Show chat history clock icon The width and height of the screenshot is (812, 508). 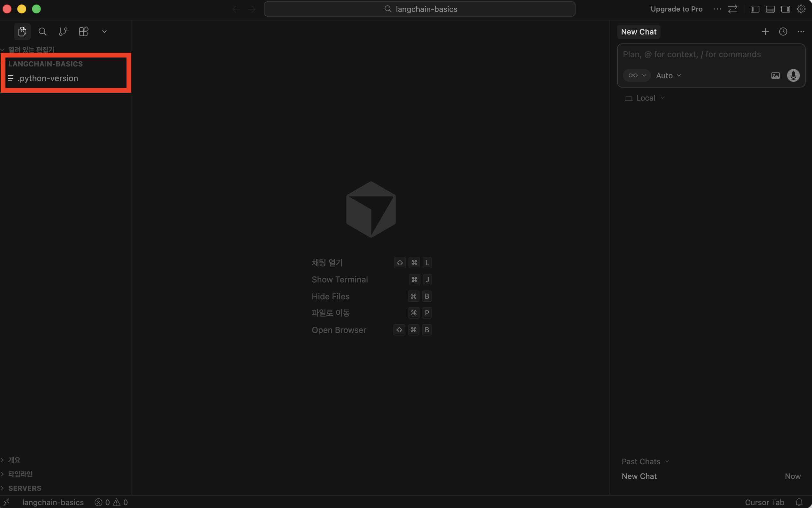783,32
